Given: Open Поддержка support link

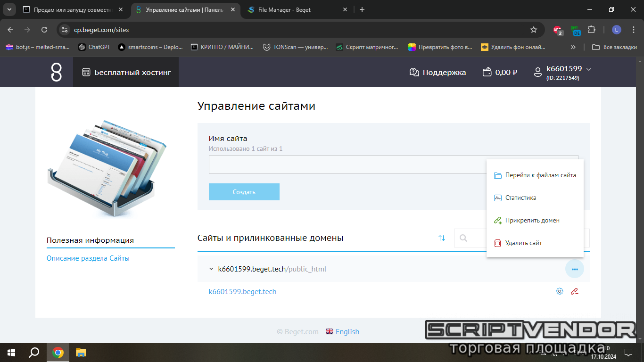Looking at the screenshot, I should tap(438, 72).
